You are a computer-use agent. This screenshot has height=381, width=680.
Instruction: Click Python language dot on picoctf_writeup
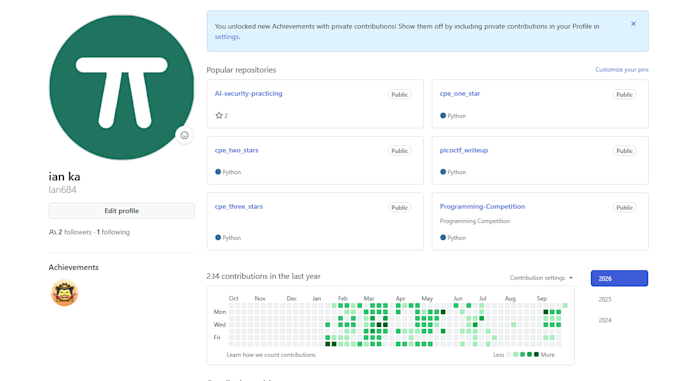tap(443, 172)
